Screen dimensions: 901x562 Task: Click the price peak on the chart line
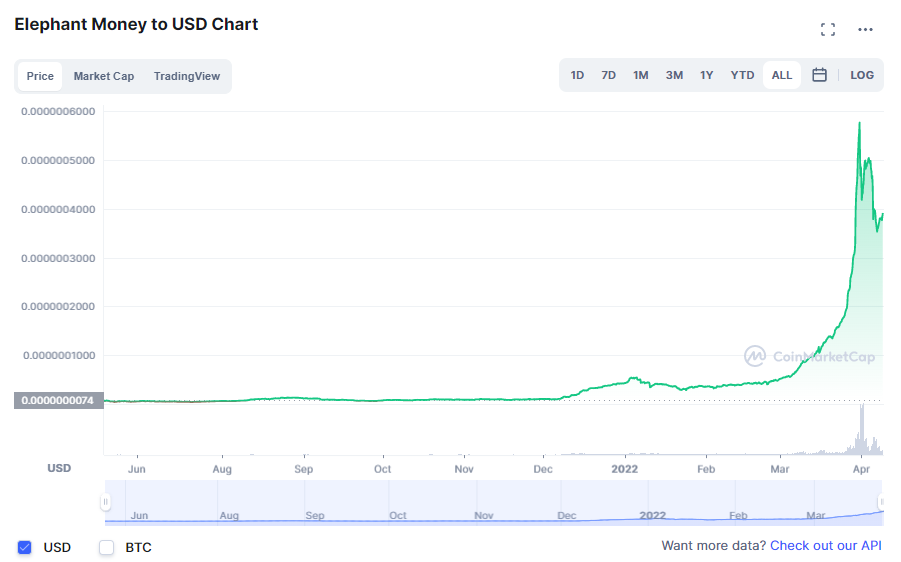[860, 123]
